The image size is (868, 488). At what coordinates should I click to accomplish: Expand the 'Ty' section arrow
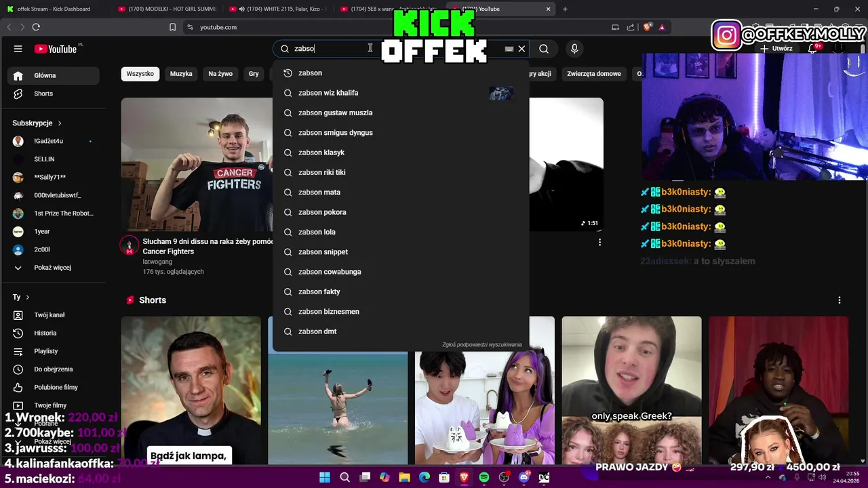pyautogui.click(x=27, y=298)
